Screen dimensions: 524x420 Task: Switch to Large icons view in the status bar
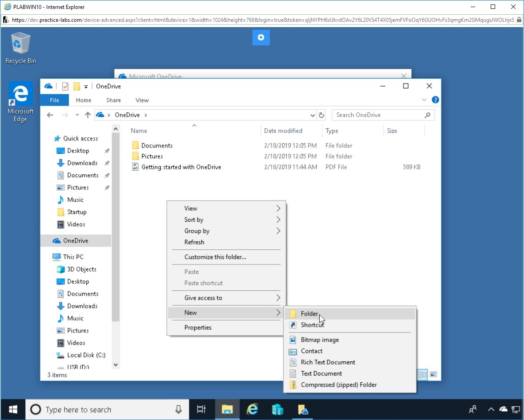[433, 375]
